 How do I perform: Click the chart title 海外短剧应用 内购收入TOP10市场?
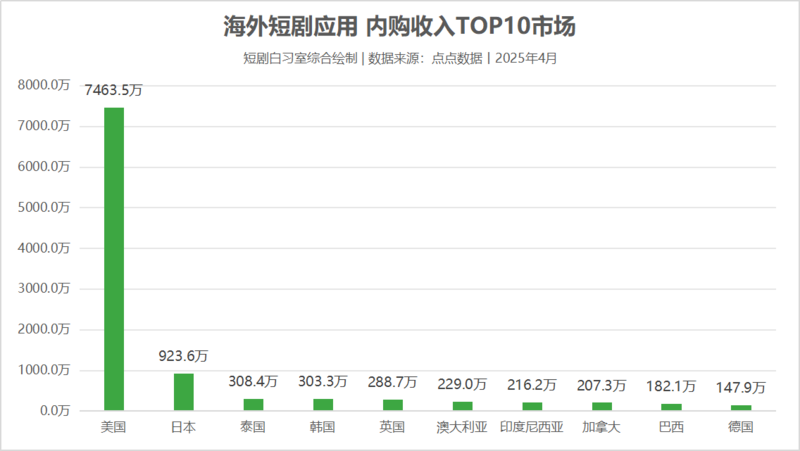pyautogui.click(x=399, y=24)
